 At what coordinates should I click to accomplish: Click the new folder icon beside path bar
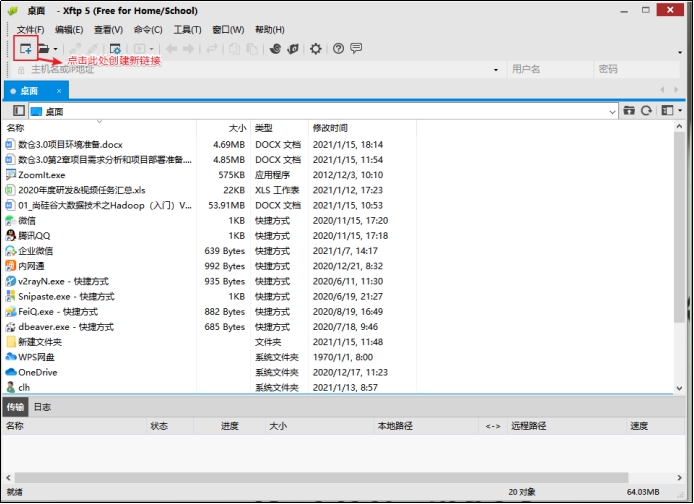pyautogui.click(x=629, y=111)
